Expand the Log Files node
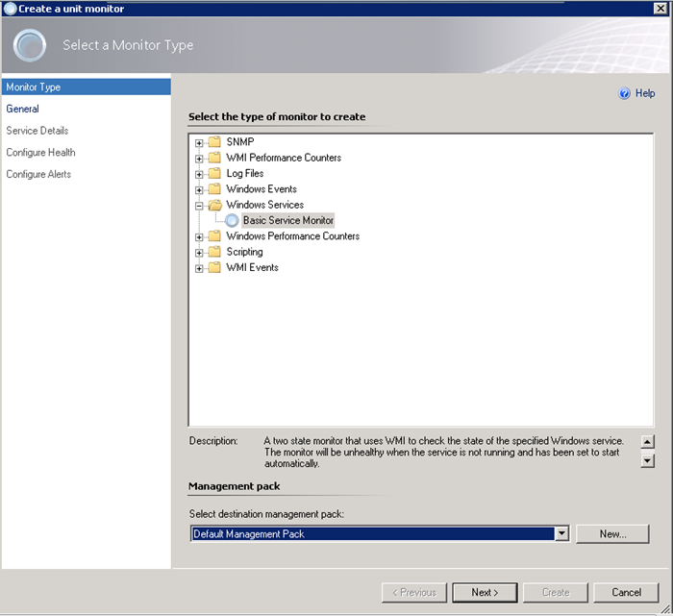 [x=199, y=175]
